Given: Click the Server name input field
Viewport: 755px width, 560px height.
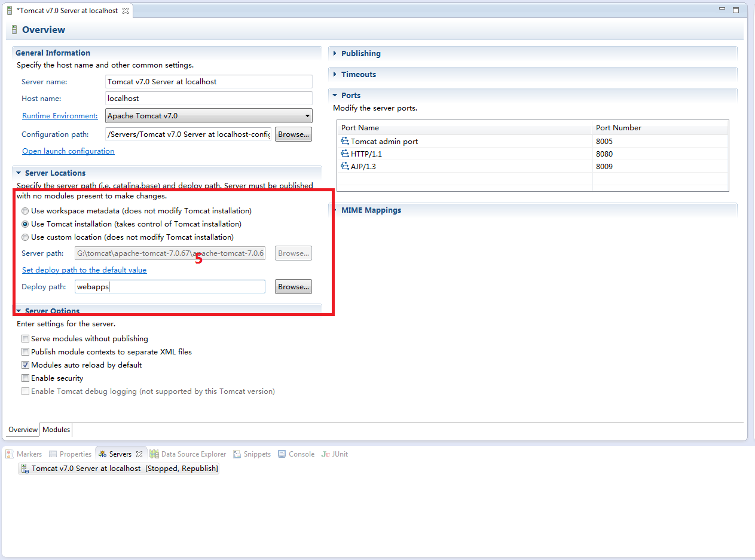Looking at the screenshot, I should 209,82.
